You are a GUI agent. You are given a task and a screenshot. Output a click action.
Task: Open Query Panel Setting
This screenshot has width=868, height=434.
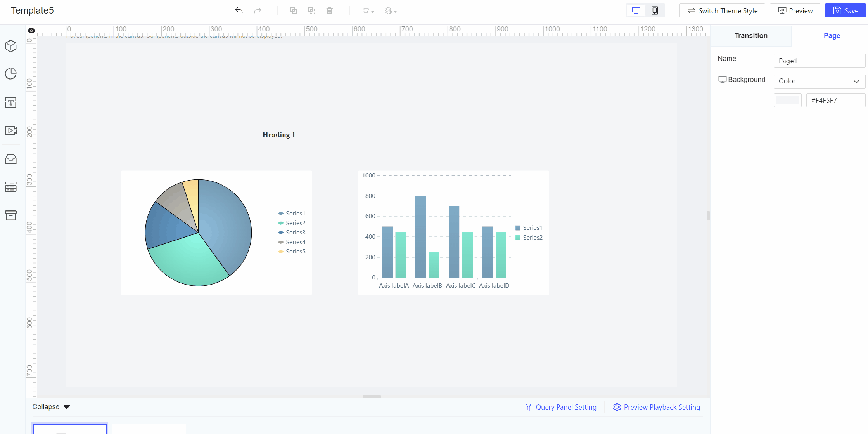coord(561,407)
